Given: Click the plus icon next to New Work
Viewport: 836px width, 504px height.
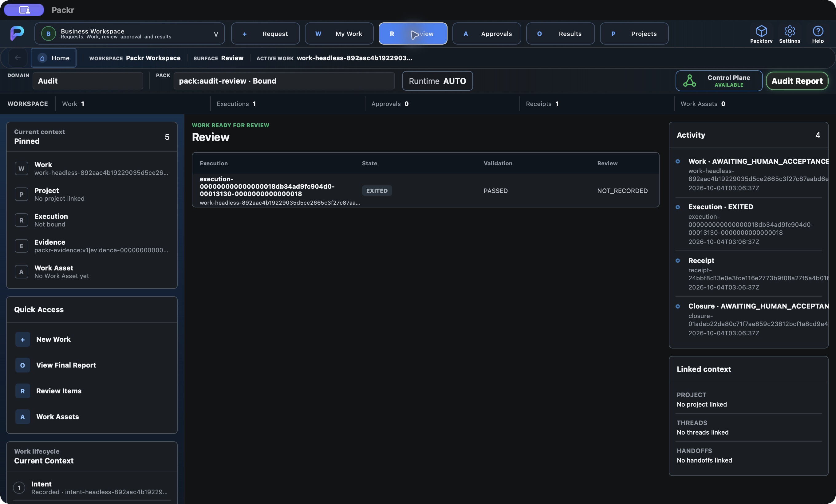Looking at the screenshot, I should tap(22, 340).
